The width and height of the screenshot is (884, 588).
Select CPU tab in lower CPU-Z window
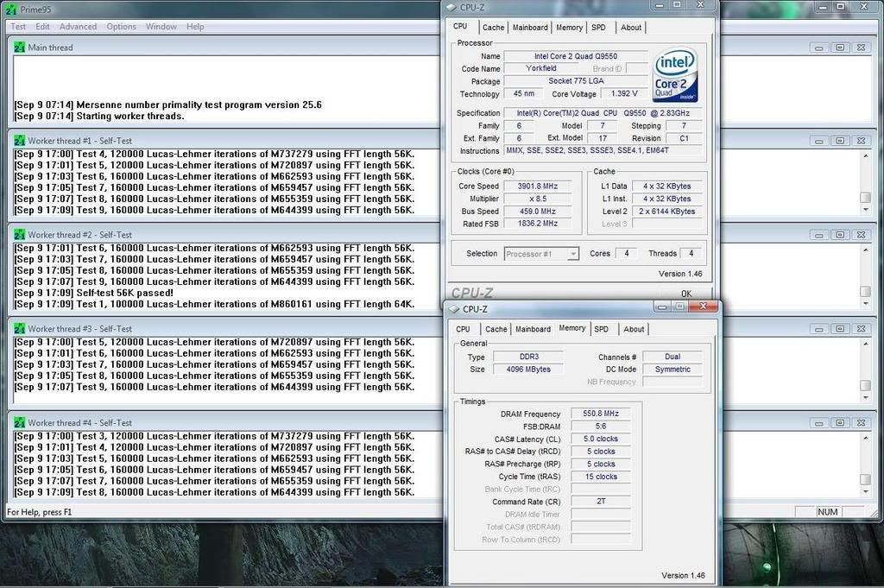click(463, 329)
